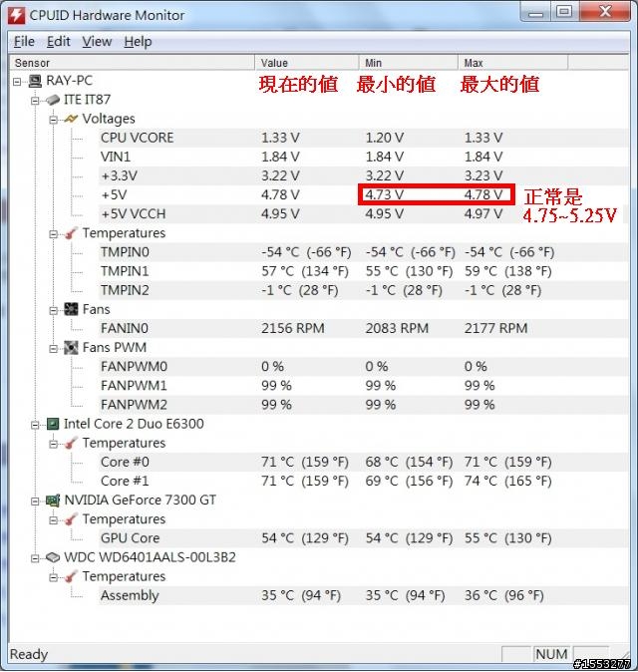The height and width of the screenshot is (672, 638).
Task: Select the +5V voltage row label
Action: 114,195
